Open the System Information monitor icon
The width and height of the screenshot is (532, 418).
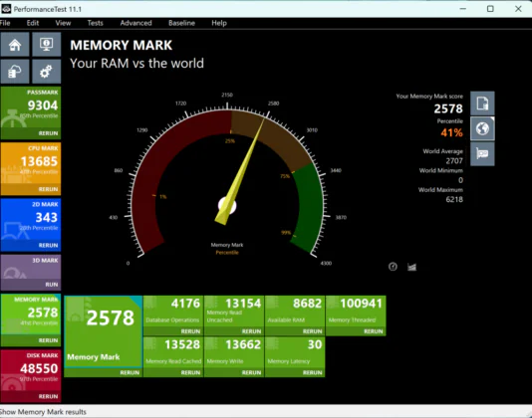[x=47, y=45]
